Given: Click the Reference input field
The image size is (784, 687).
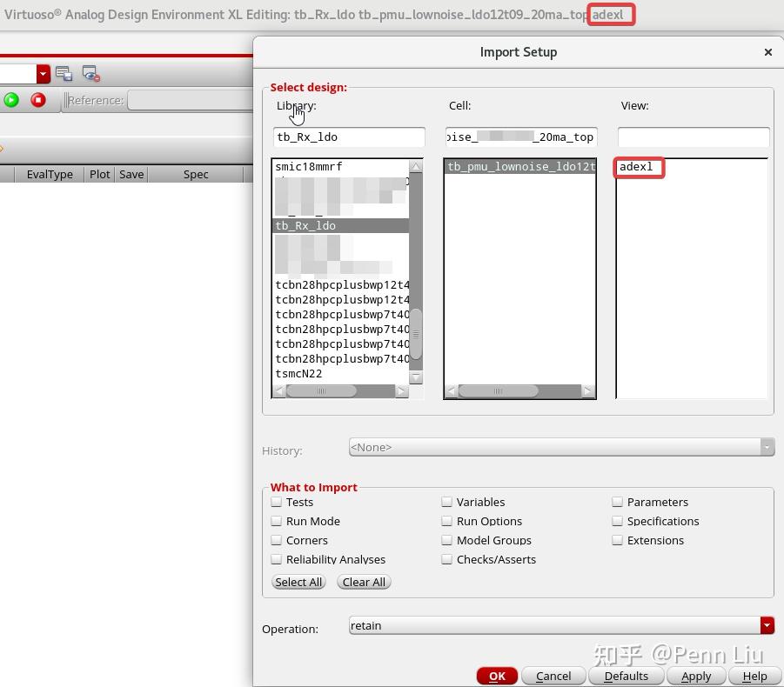Looking at the screenshot, I should pyautogui.click(x=191, y=100).
